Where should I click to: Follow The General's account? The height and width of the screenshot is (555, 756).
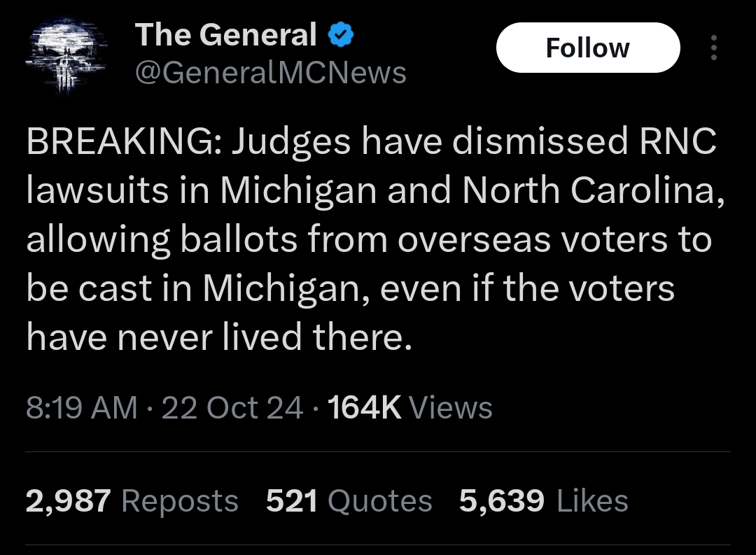point(587,48)
